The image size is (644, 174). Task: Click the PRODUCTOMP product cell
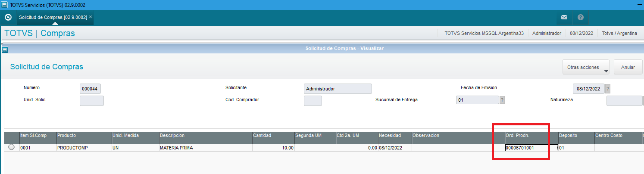click(84, 148)
